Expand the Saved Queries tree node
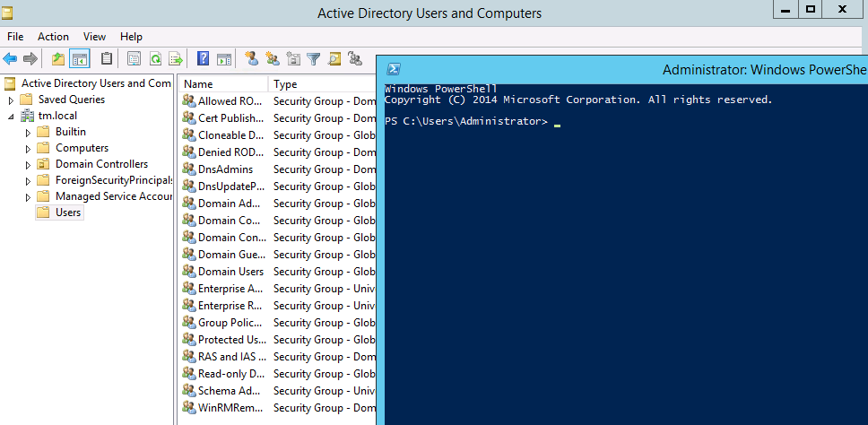868x425 pixels. [x=11, y=100]
